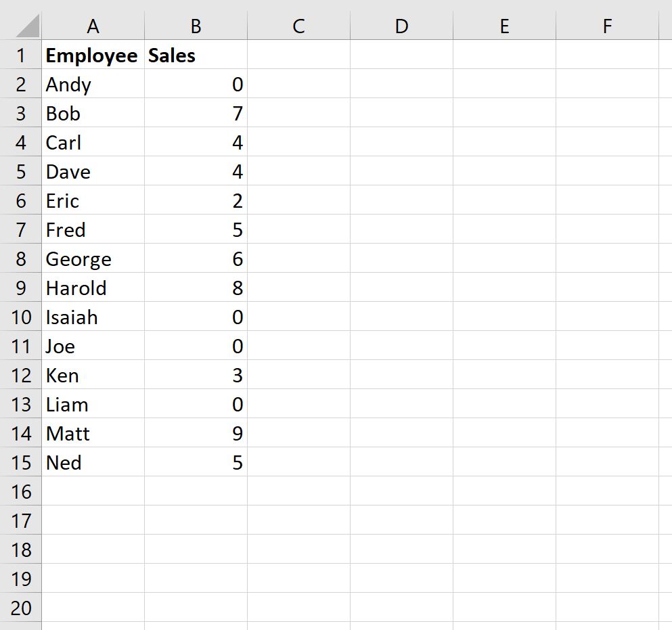Select the cell containing Ned

click(x=93, y=463)
